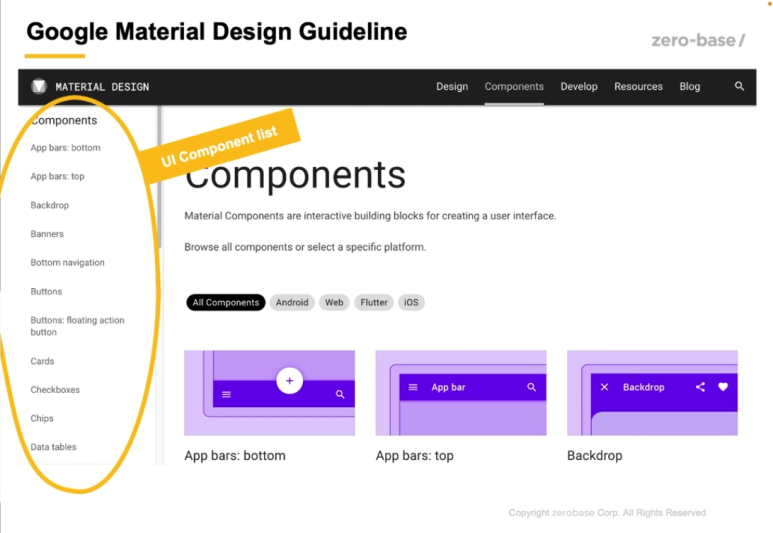Screen dimensions: 773x533
Task: Click the share icon in Backdrop thumbnail
Action: click(x=700, y=387)
